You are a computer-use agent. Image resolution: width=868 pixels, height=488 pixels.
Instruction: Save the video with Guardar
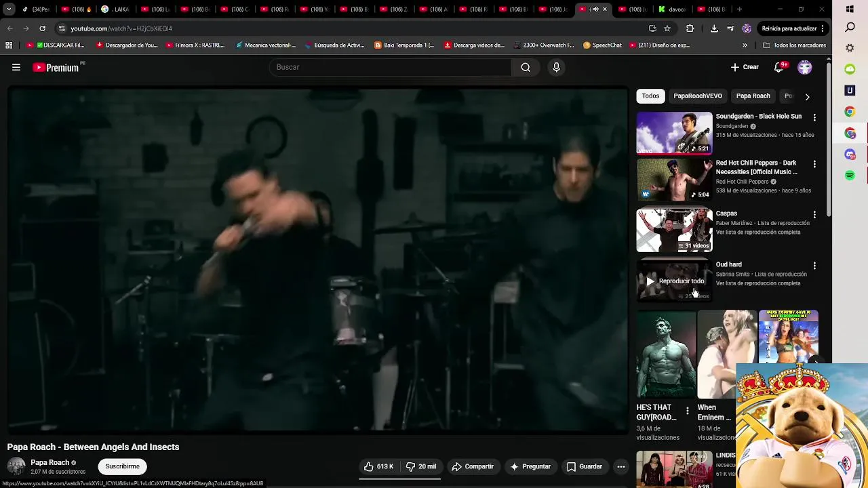585,466
